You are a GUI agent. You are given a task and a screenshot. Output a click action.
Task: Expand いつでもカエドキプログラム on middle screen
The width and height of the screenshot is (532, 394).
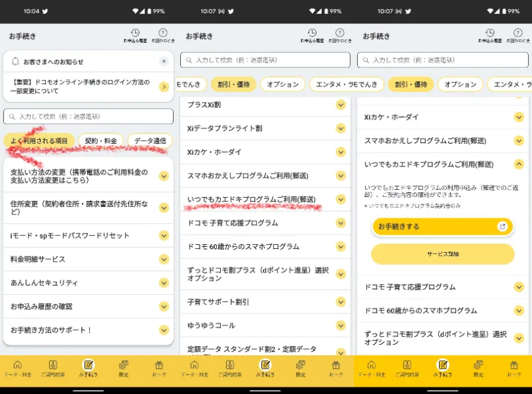[x=265, y=199]
